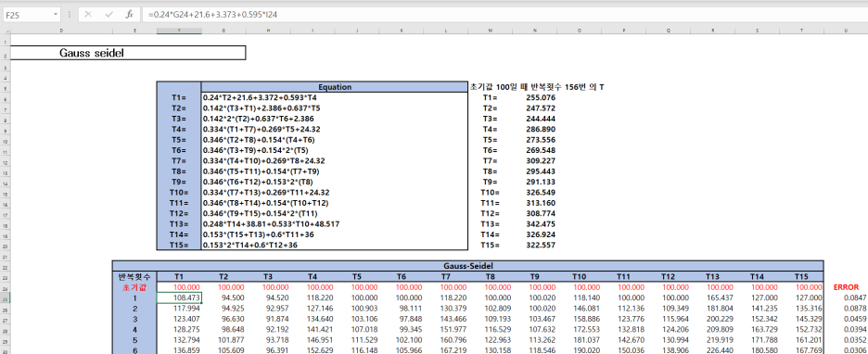This screenshot has width=868, height=354.
Task: Select equation cell 0.248*T14+38.81+0.533*T10+48.517
Action: (x=335, y=224)
